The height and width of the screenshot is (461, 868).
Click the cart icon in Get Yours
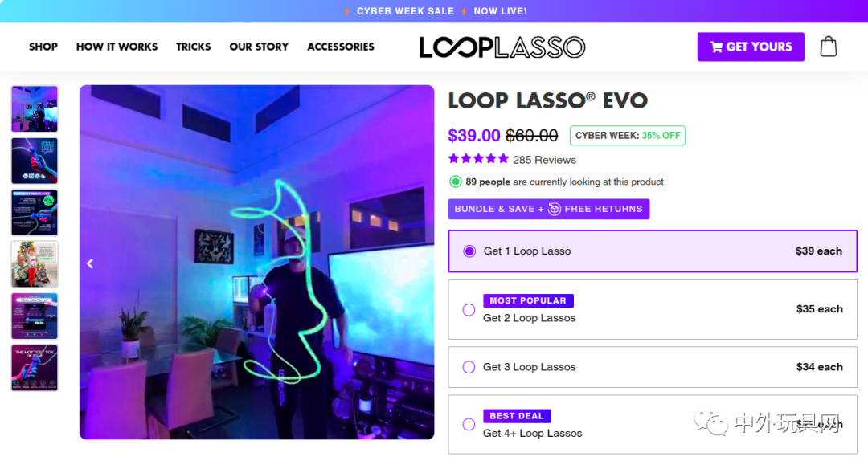[x=716, y=47]
